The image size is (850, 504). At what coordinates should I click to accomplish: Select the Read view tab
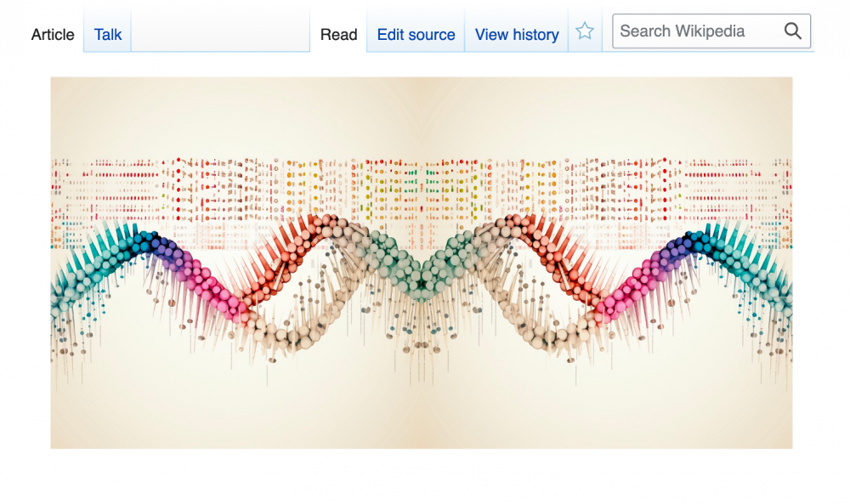tap(339, 34)
